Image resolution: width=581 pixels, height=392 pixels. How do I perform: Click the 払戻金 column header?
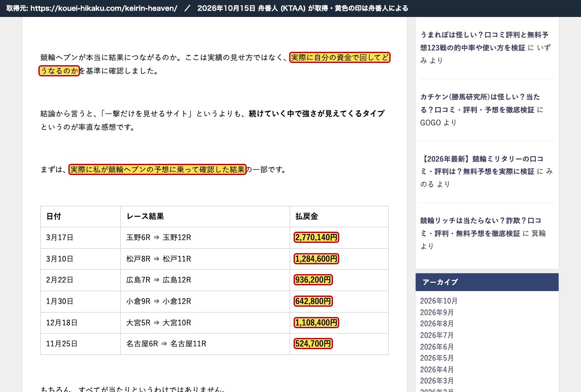coord(339,217)
